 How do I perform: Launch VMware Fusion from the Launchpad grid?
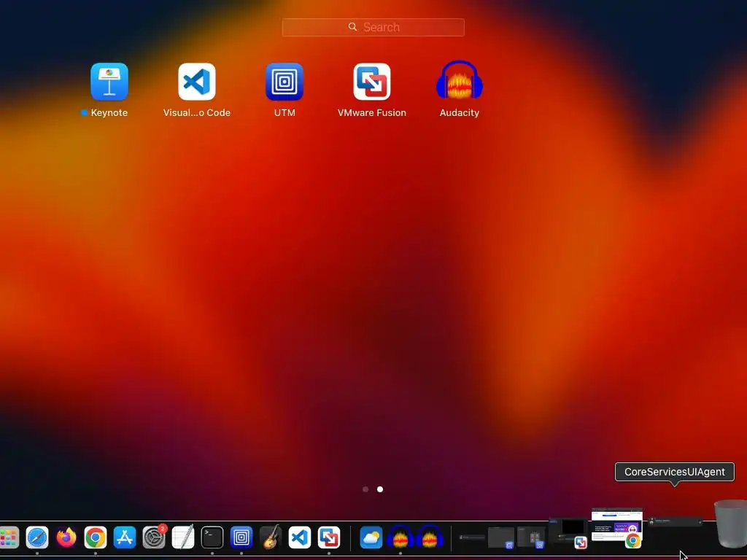pyautogui.click(x=372, y=82)
